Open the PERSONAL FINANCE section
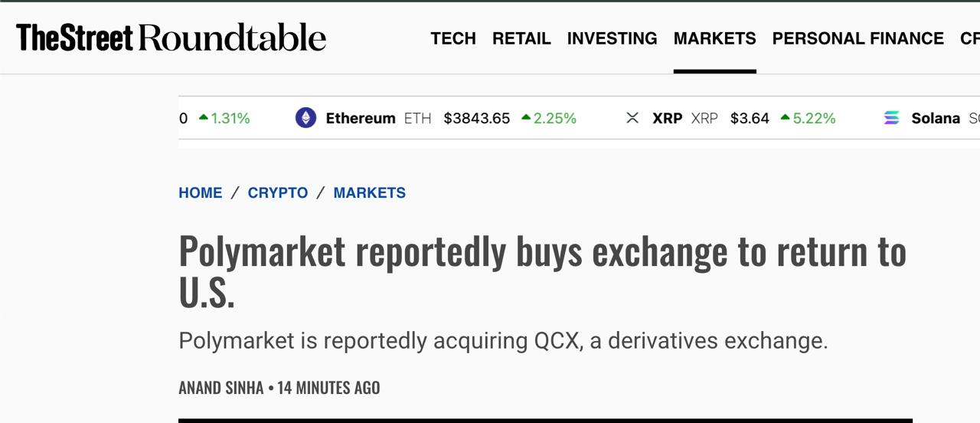 [x=857, y=38]
